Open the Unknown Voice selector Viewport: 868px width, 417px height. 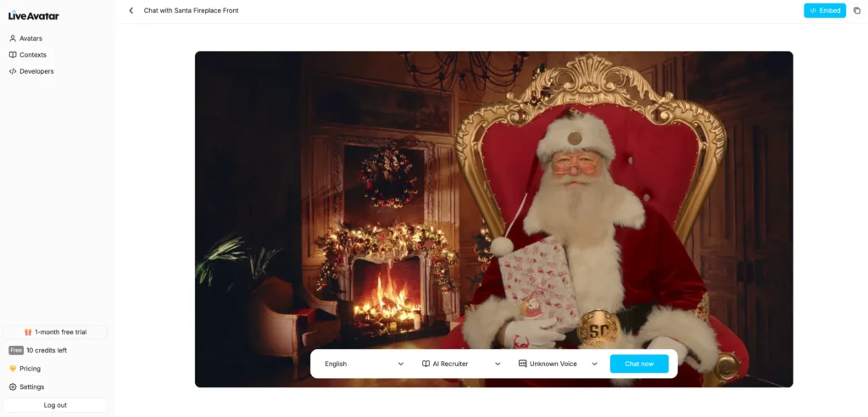[x=558, y=364]
